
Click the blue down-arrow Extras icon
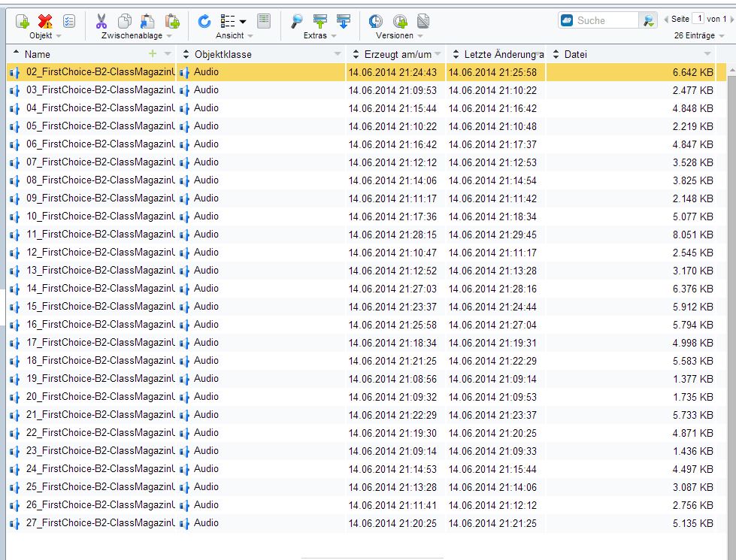coord(344,21)
